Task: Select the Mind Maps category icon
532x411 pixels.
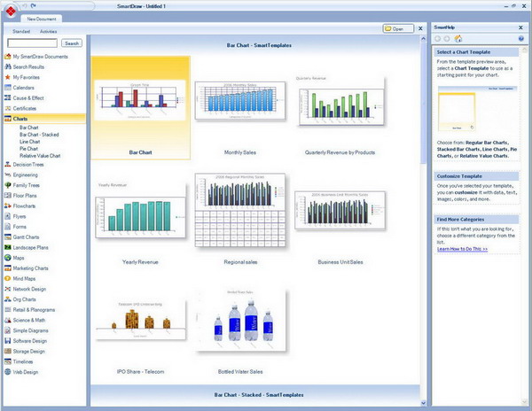Action: click(7, 278)
